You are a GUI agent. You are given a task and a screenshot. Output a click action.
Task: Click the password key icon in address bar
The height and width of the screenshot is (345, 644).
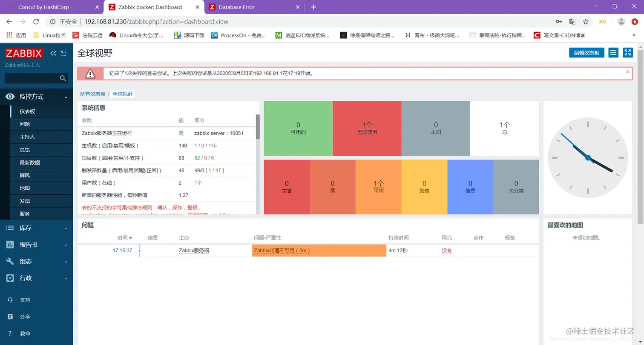click(559, 22)
